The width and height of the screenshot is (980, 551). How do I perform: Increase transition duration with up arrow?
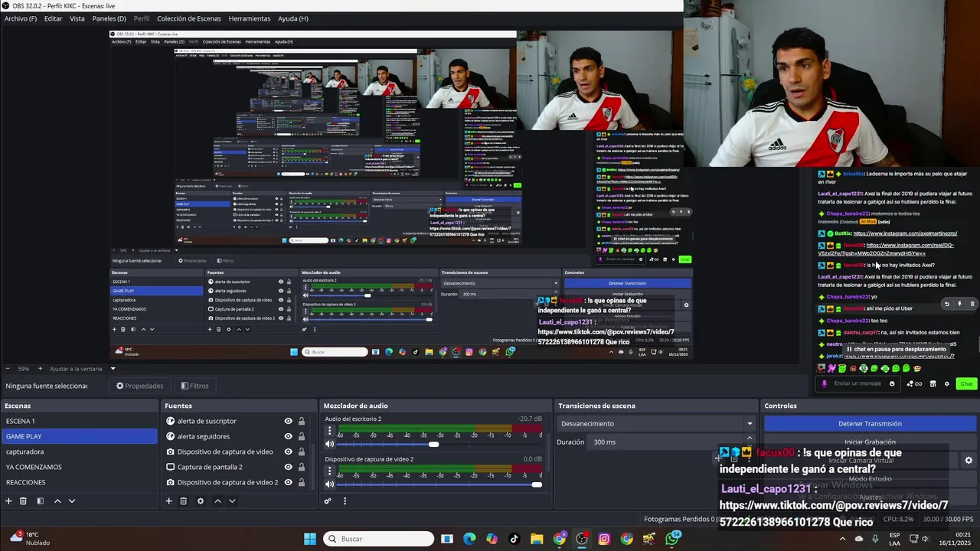(x=750, y=439)
